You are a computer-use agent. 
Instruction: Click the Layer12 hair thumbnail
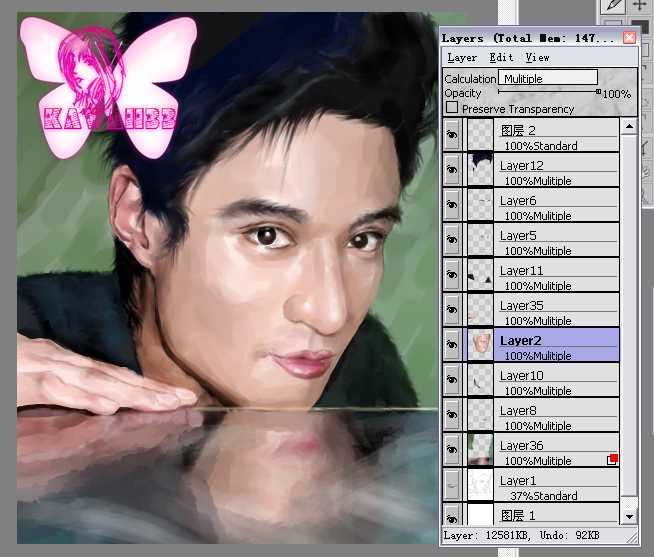[x=480, y=169]
